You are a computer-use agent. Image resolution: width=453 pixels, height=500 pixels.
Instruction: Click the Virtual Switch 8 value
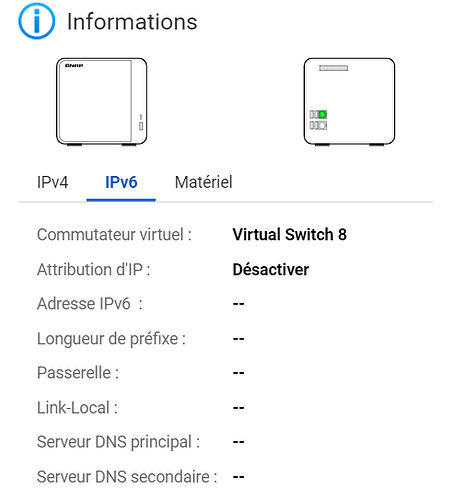[x=290, y=234]
